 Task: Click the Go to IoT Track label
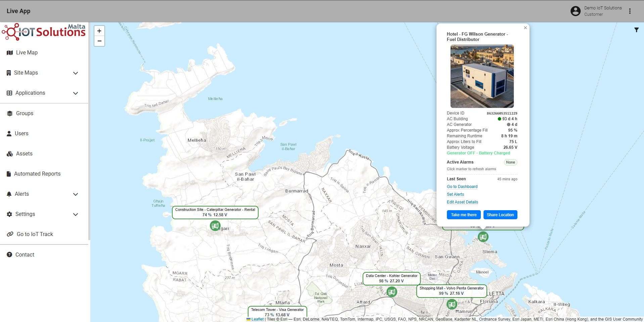[35, 234]
